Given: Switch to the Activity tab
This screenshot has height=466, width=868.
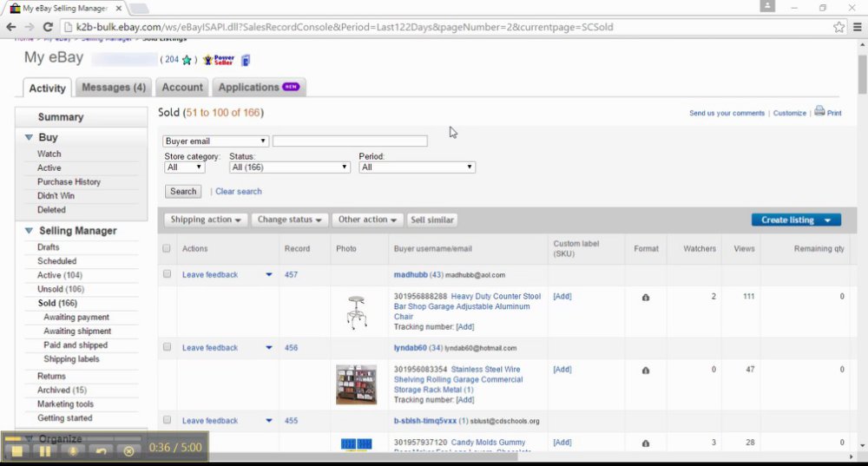Looking at the screenshot, I should coord(47,88).
